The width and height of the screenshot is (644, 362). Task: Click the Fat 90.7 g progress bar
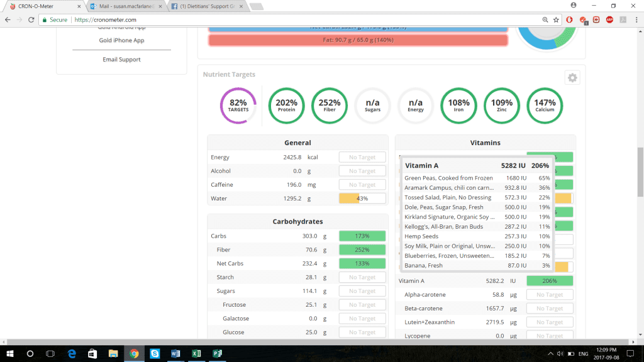[x=358, y=40]
